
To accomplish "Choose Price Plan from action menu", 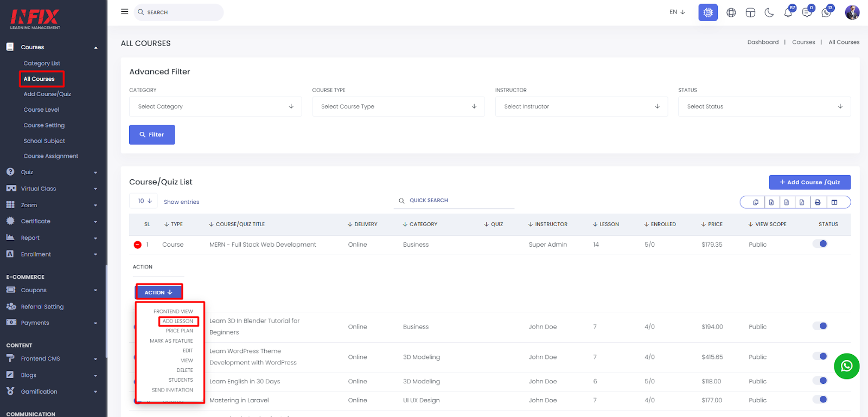I will click(x=180, y=331).
